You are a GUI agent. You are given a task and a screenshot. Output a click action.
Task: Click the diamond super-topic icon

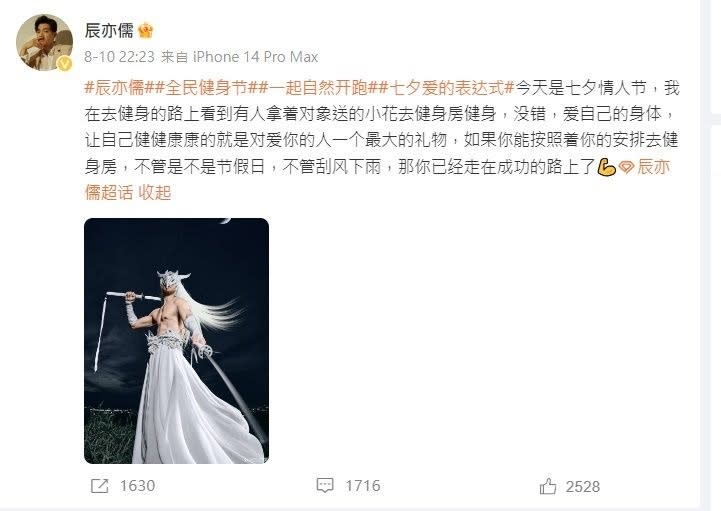626,167
